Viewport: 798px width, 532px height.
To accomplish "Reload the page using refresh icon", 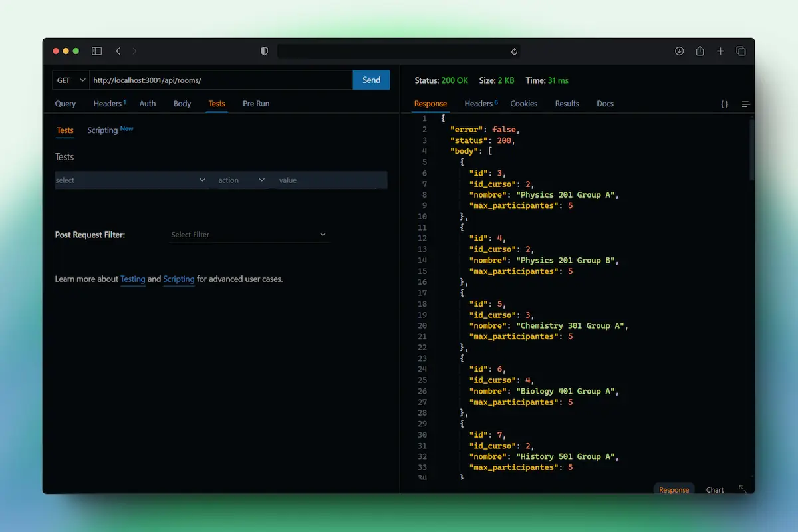I will point(514,51).
